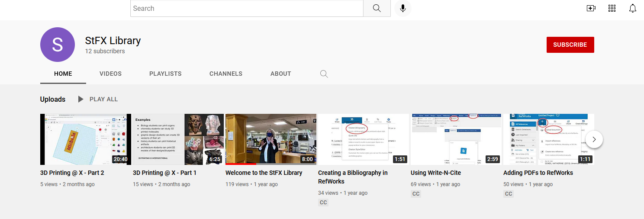This screenshot has height=219, width=644.
Task: Open the Using Write-N-Cite thumbnail
Action: [x=456, y=139]
